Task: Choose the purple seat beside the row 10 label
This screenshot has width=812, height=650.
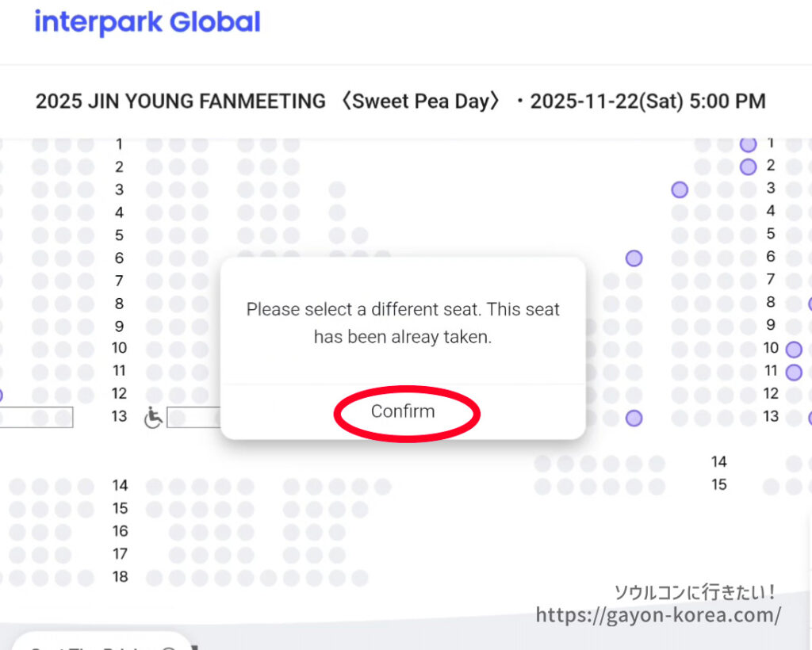Action: [x=794, y=349]
